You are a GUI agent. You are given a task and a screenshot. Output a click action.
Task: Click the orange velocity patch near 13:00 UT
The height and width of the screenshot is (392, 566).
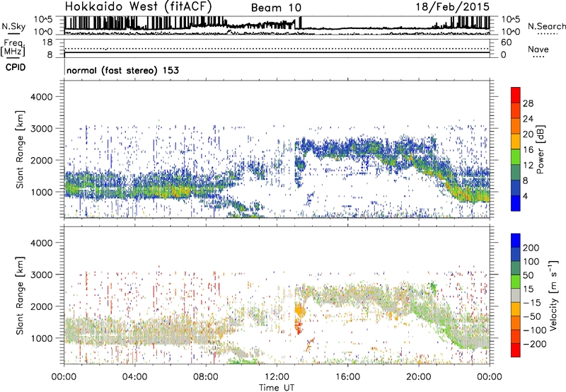pos(299,310)
